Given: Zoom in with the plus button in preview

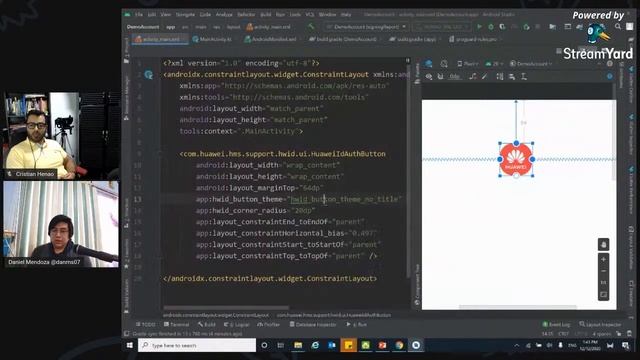Looking at the screenshot, I should click(x=603, y=260).
